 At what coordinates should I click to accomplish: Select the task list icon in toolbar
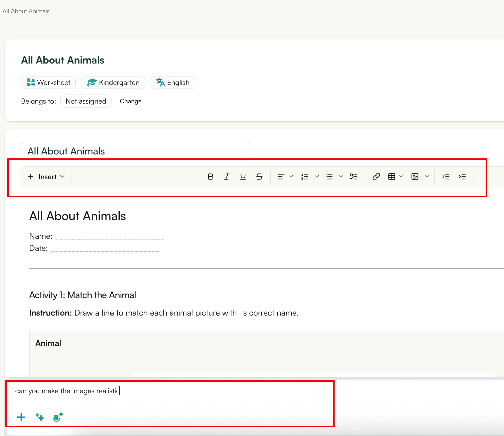353,176
